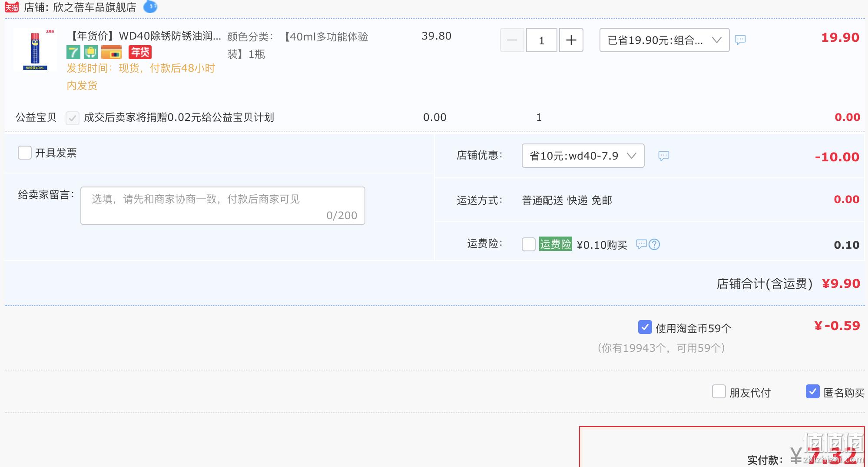
Task: Click the 发货时间 shipping time notice text
Action: coord(141,77)
